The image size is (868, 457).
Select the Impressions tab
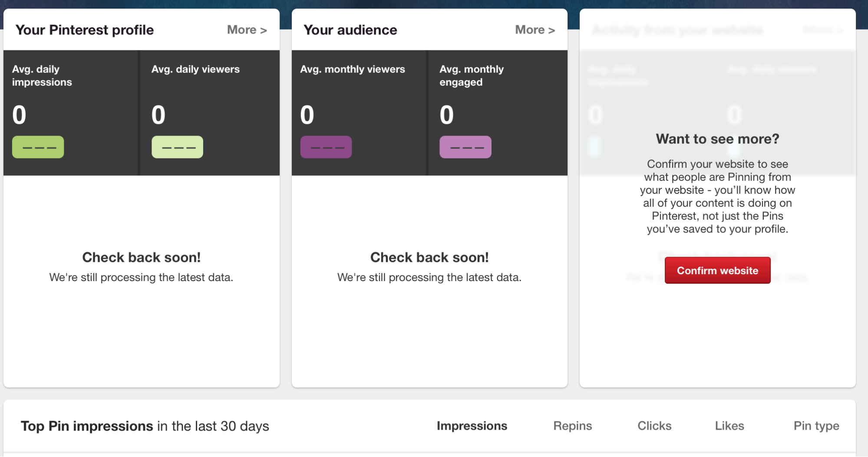tap(472, 426)
